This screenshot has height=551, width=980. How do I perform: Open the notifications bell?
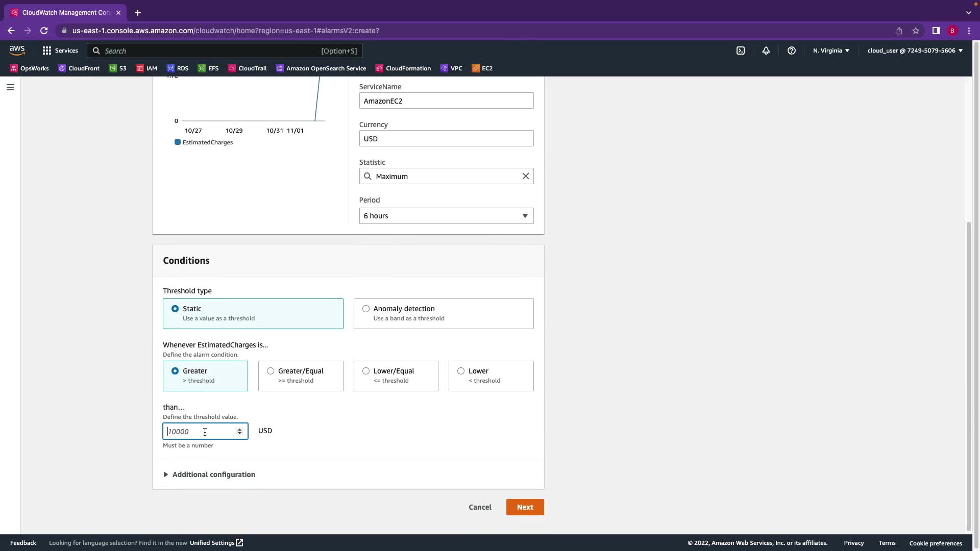coord(766,51)
